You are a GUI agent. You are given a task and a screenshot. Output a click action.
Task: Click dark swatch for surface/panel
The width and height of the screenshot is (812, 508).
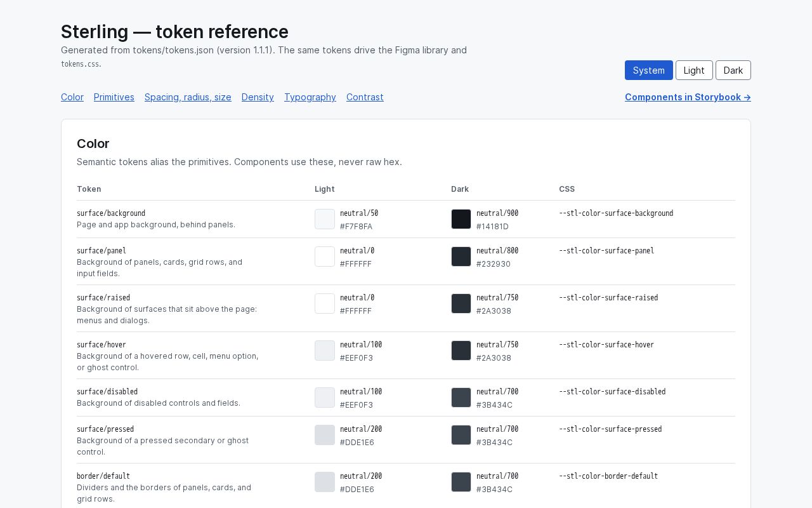click(461, 257)
